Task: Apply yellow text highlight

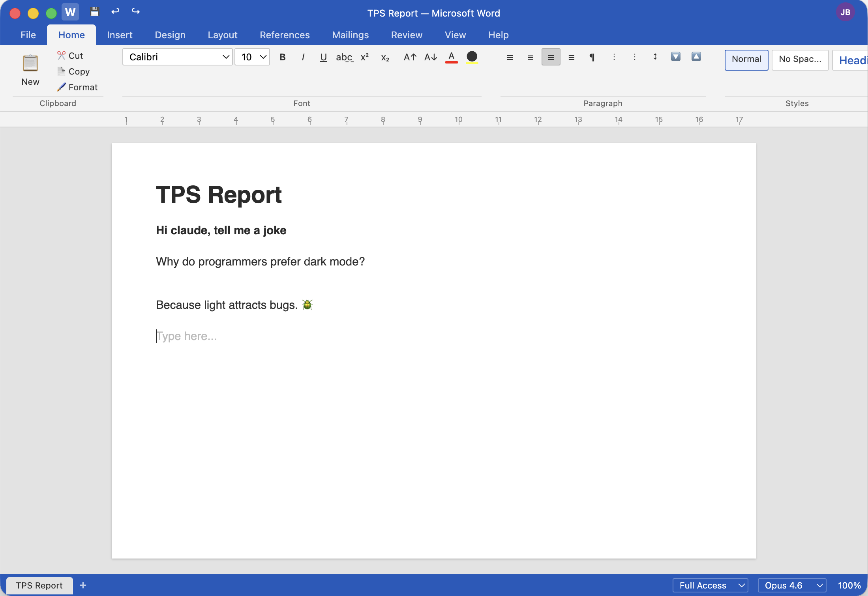Action: (472, 57)
